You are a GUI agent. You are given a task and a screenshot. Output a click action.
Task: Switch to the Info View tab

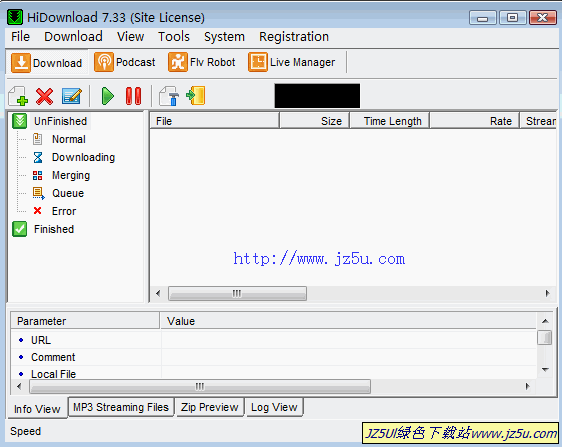(x=37, y=409)
